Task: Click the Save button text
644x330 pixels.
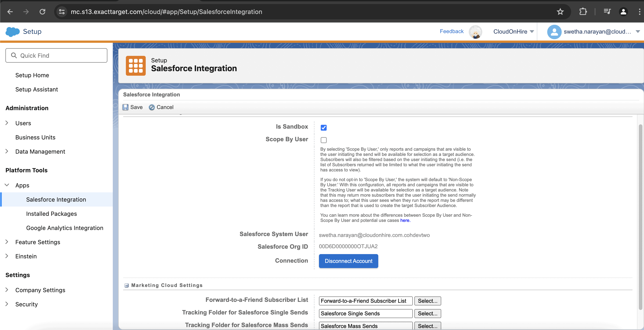Action: pyautogui.click(x=136, y=107)
